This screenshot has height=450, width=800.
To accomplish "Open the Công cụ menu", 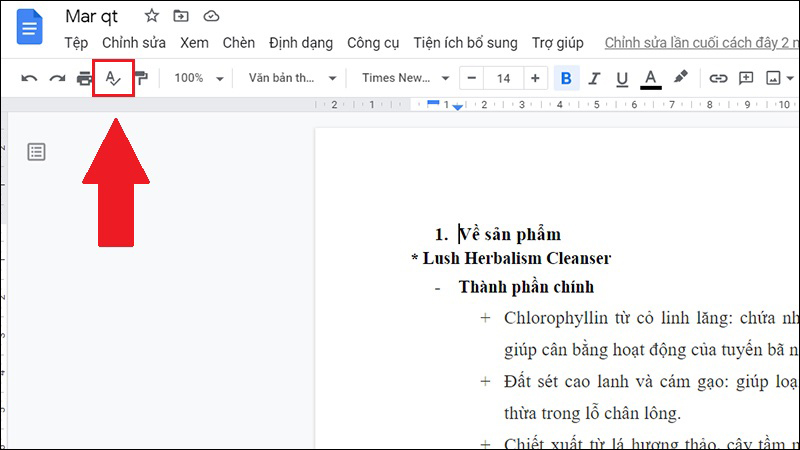I will pos(373,43).
